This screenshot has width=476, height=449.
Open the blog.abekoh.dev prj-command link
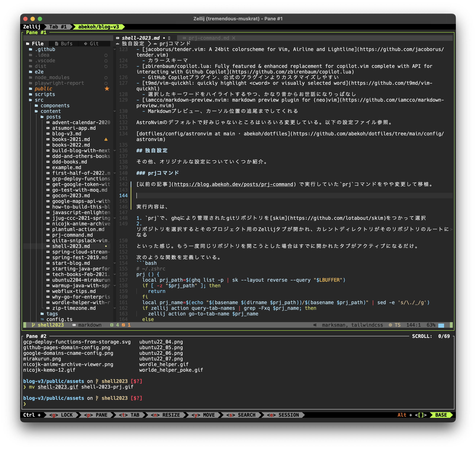(x=233, y=184)
